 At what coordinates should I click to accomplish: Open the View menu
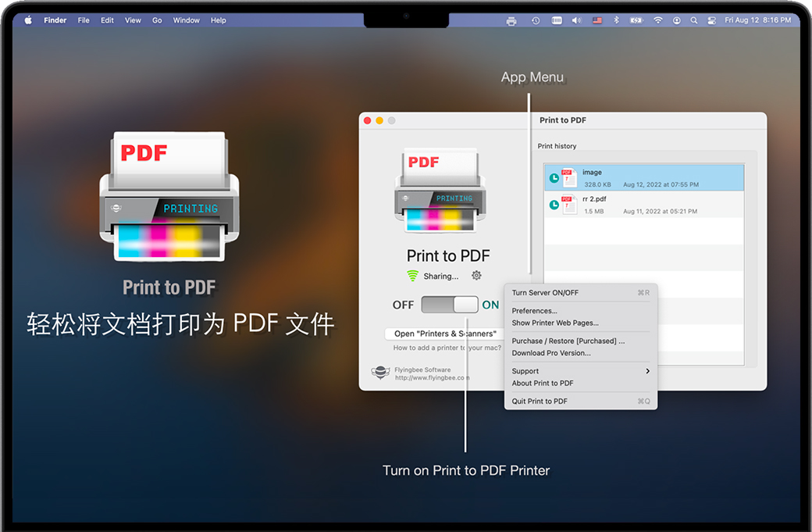click(x=133, y=20)
